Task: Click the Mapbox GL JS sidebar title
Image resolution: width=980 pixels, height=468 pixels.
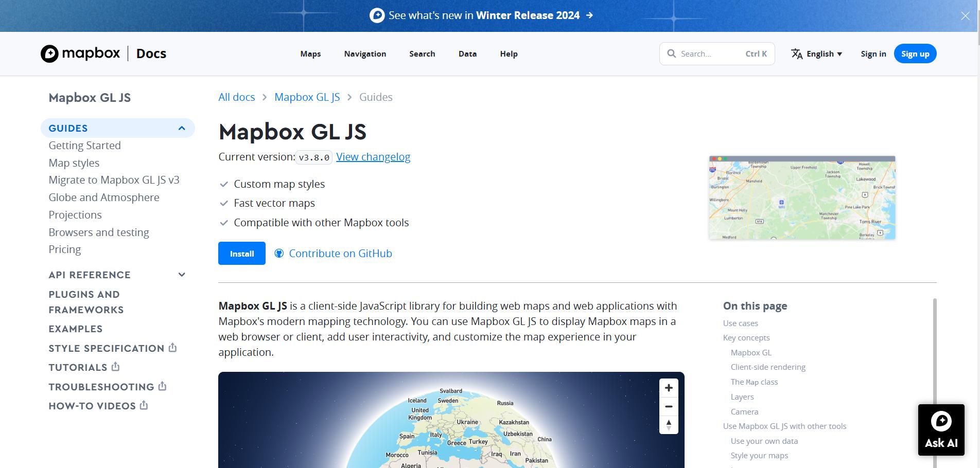Action: click(x=90, y=98)
